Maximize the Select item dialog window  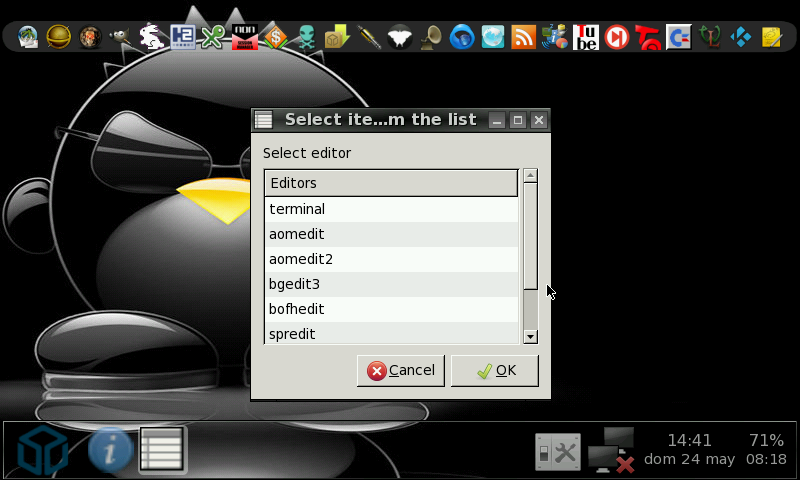coord(517,120)
